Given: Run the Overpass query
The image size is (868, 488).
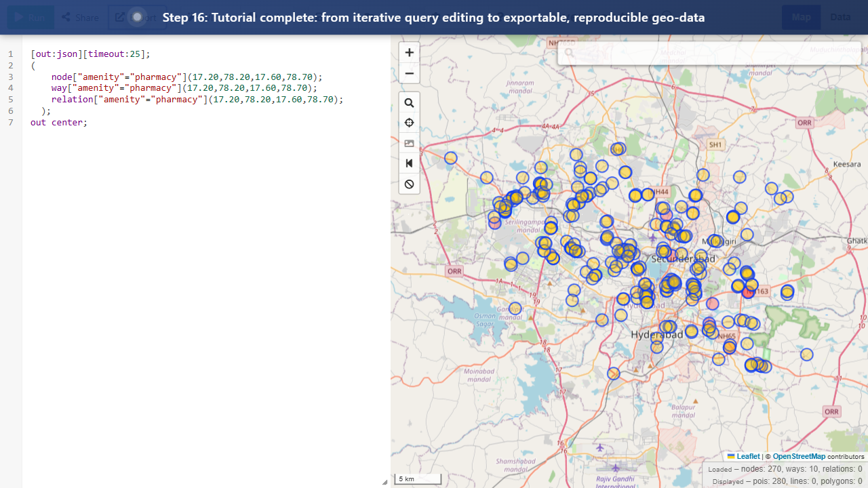Looking at the screenshot, I should 30,17.
